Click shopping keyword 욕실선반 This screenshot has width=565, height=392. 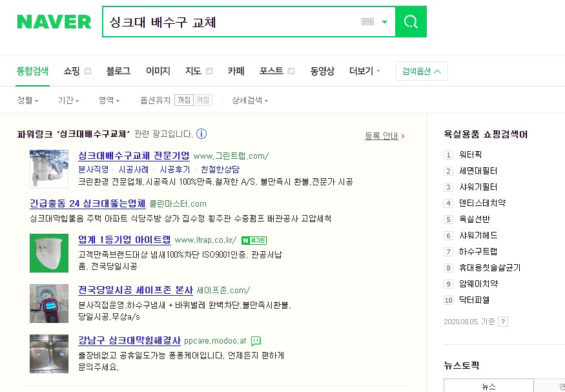[474, 219]
